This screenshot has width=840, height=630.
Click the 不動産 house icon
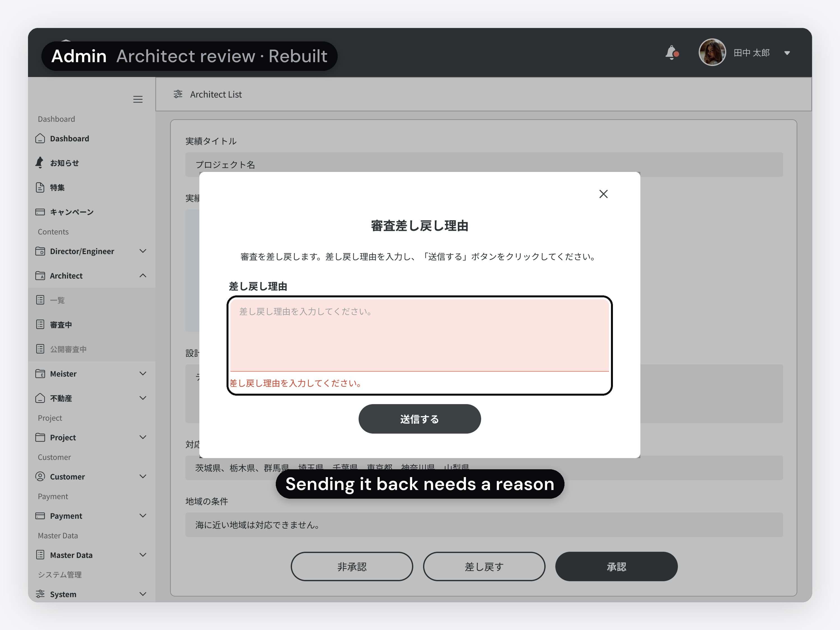click(x=40, y=398)
